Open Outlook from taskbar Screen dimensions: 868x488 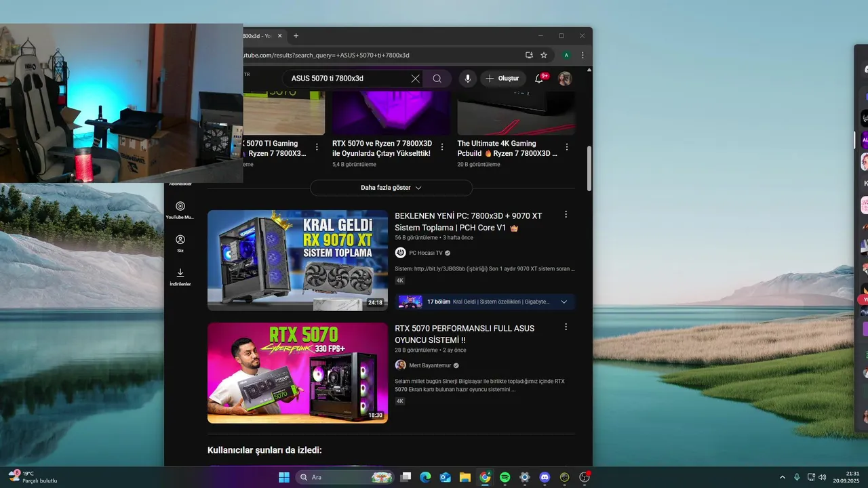(446, 477)
